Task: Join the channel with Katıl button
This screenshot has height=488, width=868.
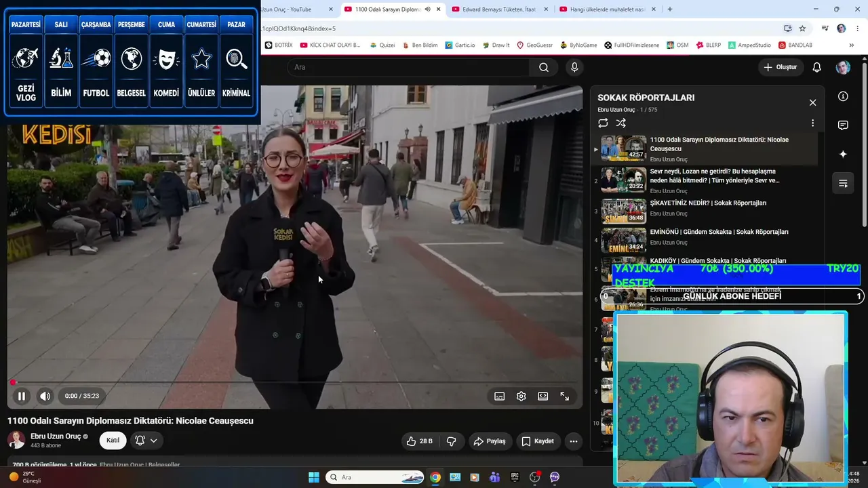Action: click(x=113, y=441)
